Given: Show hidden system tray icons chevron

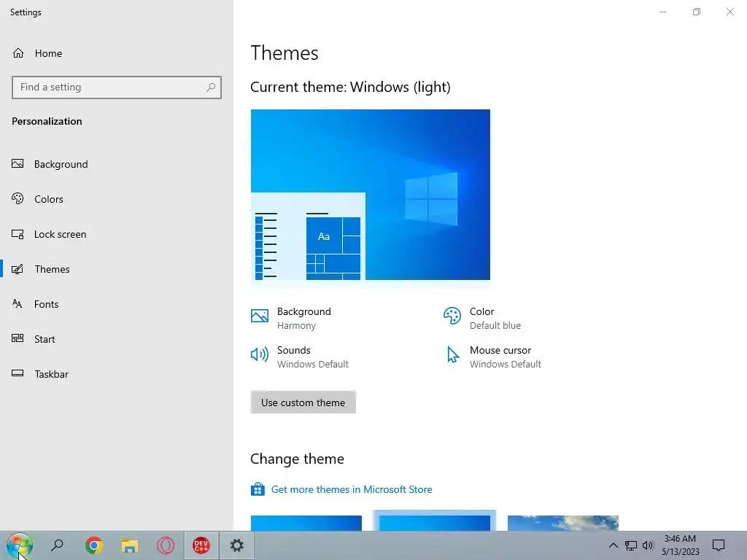Looking at the screenshot, I should 613,545.
